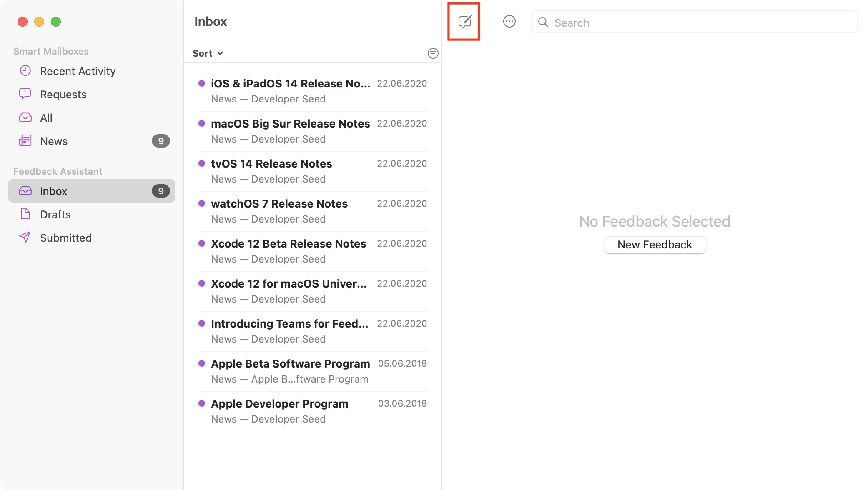Click the green zoom window button
This screenshot has height=490, width=868.
56,22
